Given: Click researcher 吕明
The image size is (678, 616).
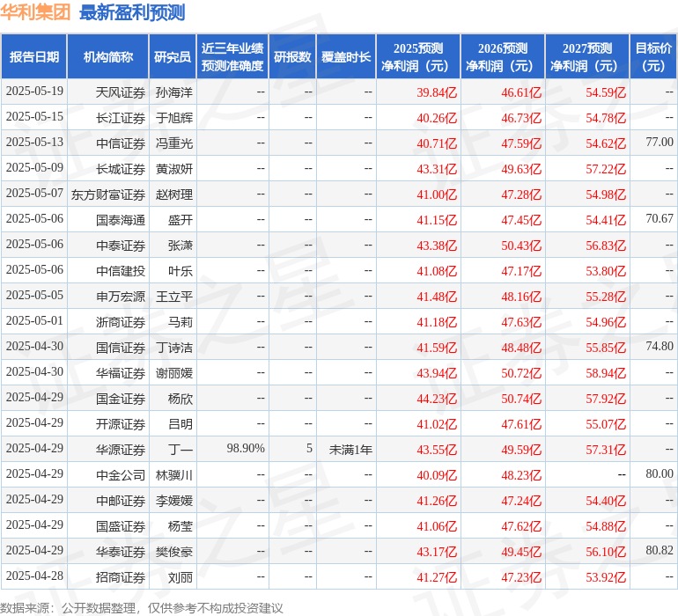Looking at the screenshot, I should point(181,423).
